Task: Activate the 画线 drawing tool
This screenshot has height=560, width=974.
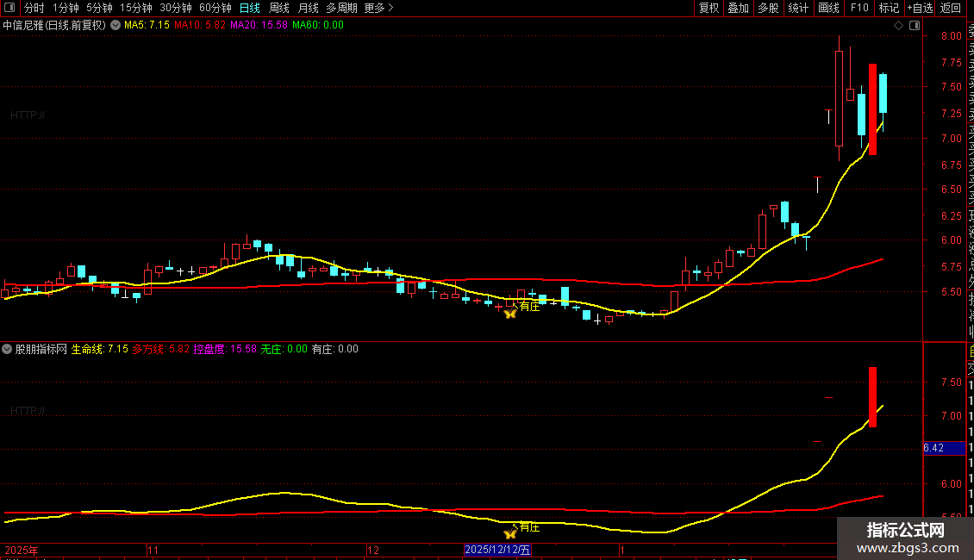Action: pyautogui.click(x=828, y=8)
